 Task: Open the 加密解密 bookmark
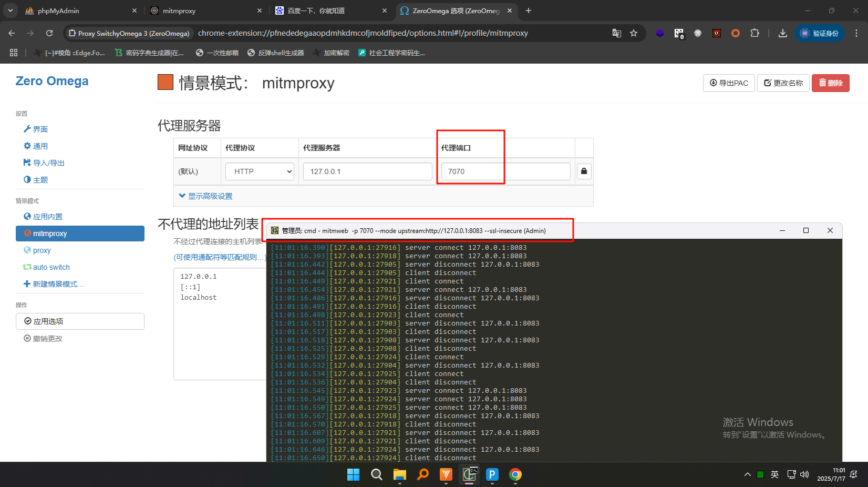point(331,53)
